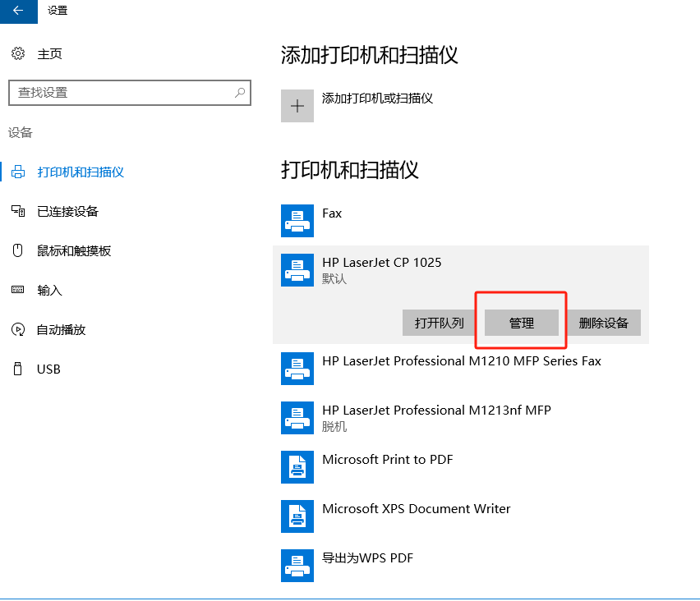Select Microsoft XPS Document Writer name

tap(416, 509)
